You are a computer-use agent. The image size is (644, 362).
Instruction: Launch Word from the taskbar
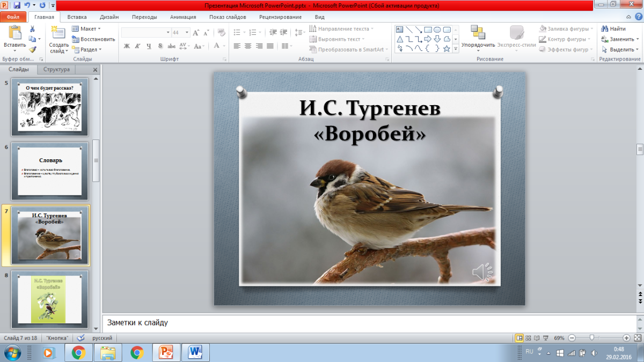(x=194, y=352)
